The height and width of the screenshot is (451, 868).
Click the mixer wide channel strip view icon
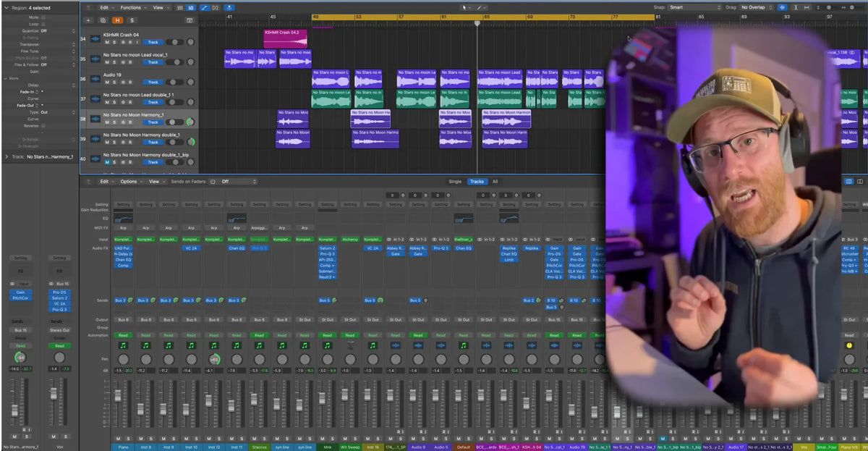tap(861, 182)
